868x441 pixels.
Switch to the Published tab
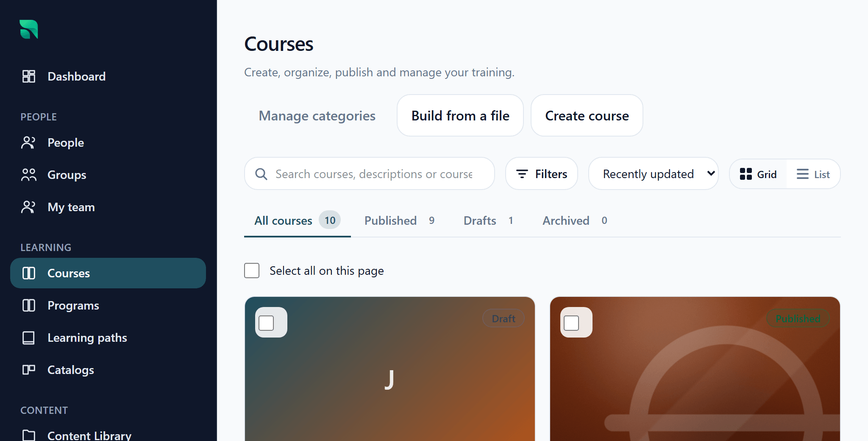point(400,220)
